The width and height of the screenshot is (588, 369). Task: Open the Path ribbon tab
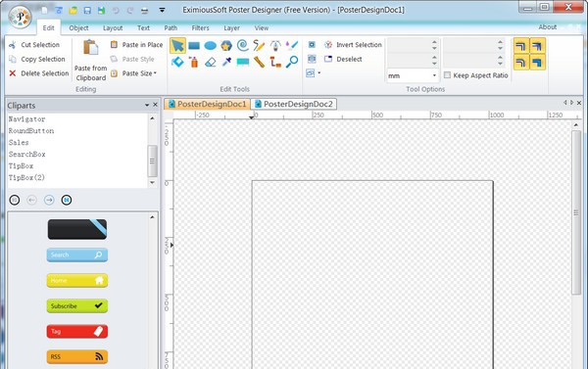[x=171, y=28]
